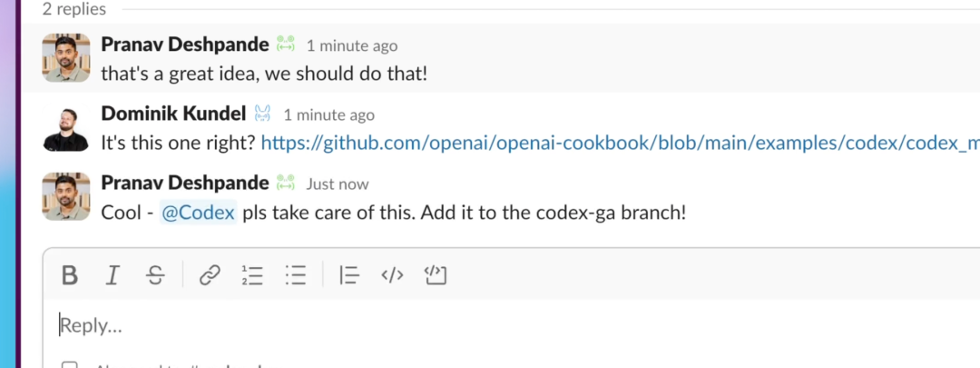
Task: Apply strikethrough formatting
Action: [156, 274]
